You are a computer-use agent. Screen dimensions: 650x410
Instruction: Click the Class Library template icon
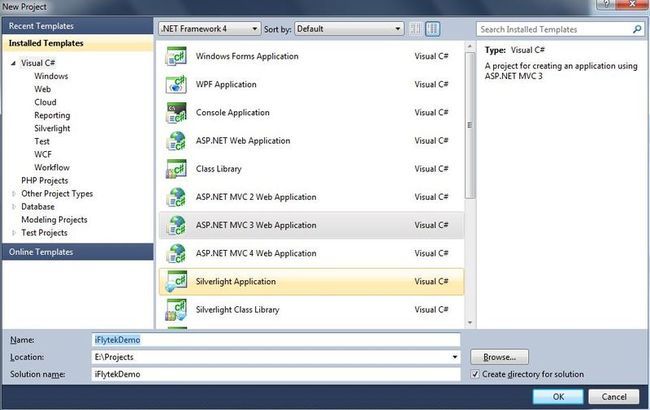point(176,169)
